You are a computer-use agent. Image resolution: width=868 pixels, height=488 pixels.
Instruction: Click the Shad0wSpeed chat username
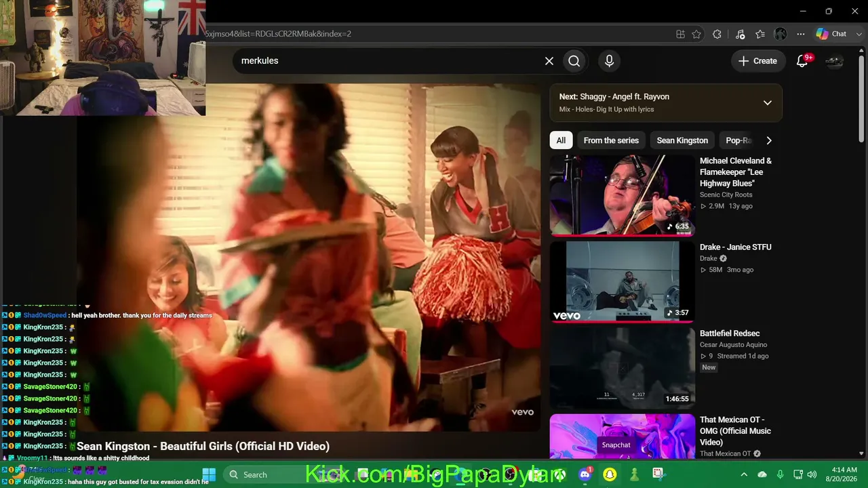pyautogui.click(x=45, y=315)
